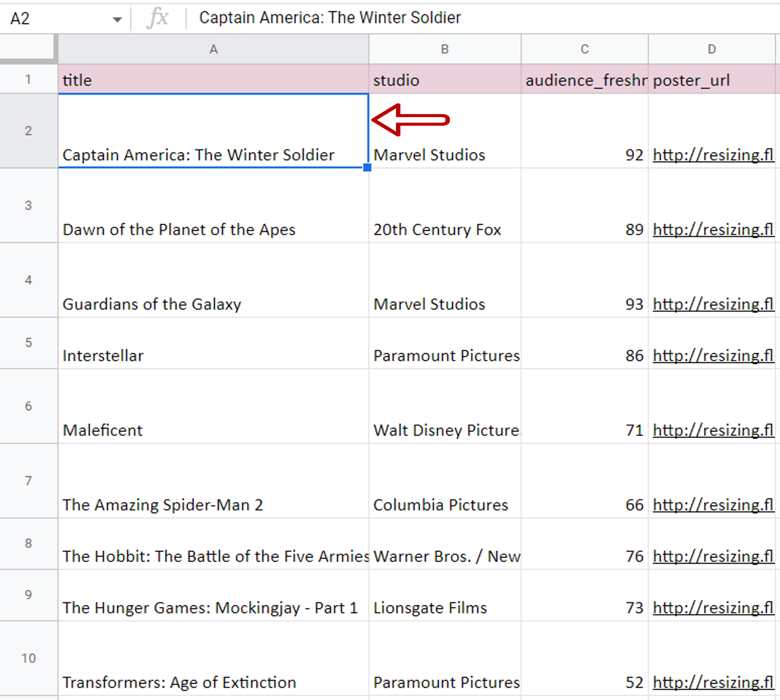
Task: Select row 5 header
Action: [28, 343]
